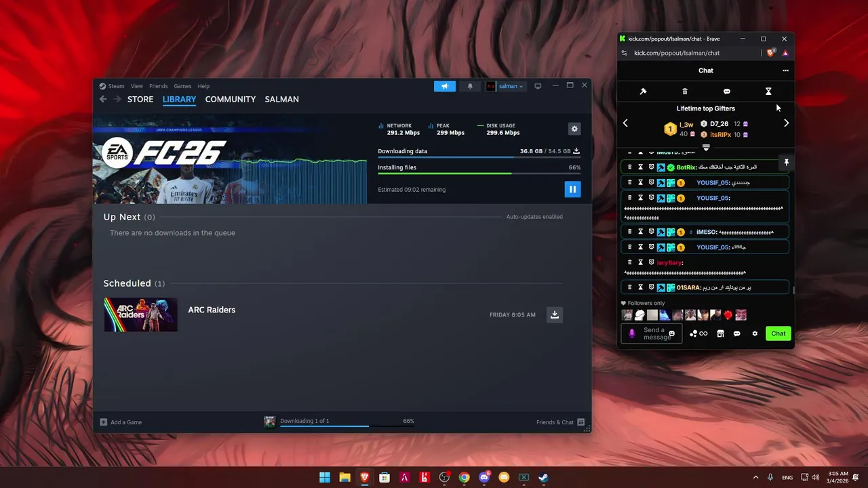Start ARC Raiders download now
The width and height of the screenshot is (868, 488).
click(555, 314)
